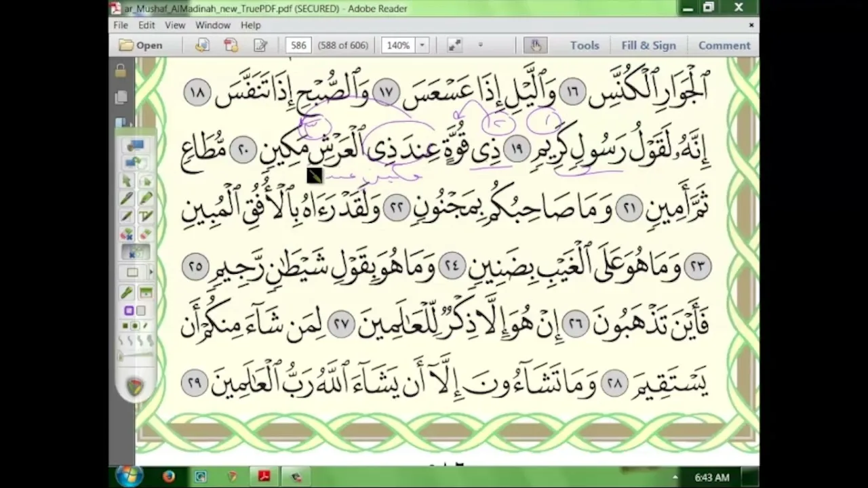Image resolution: width=868 pixels, height=488 pixels.
Task: Open the File menu
Action: point(121,25)
